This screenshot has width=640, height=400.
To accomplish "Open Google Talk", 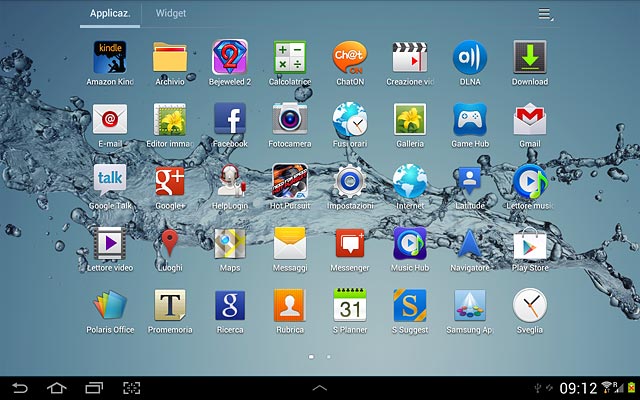I will 110,180.
